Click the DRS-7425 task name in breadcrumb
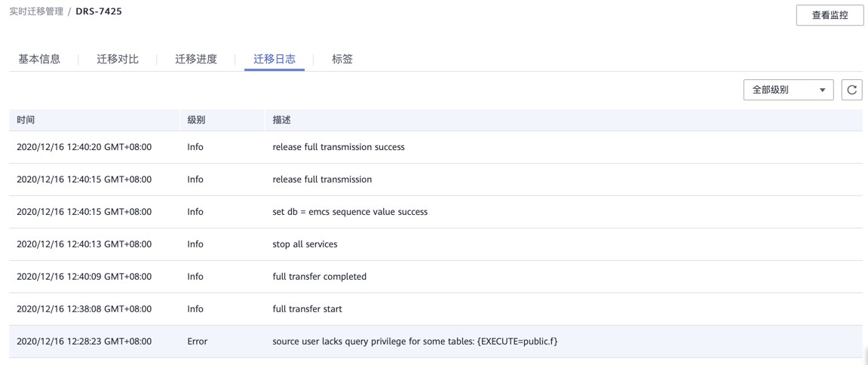This screenshot has height=365, width=868. pyautogui.click(x=99, y=11)
